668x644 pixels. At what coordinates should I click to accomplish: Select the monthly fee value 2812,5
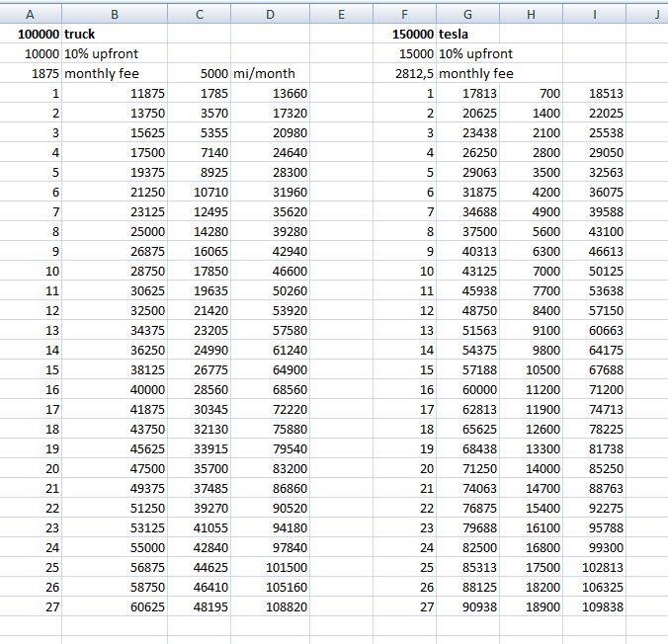pyautogui.click(x=404, y=73)
